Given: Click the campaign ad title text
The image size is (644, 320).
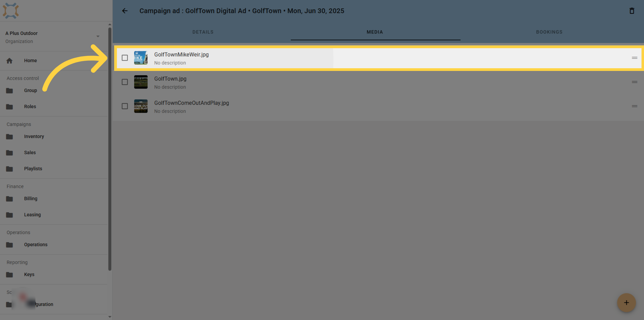Looking at the screenshot, I should (x=242, y=11).
